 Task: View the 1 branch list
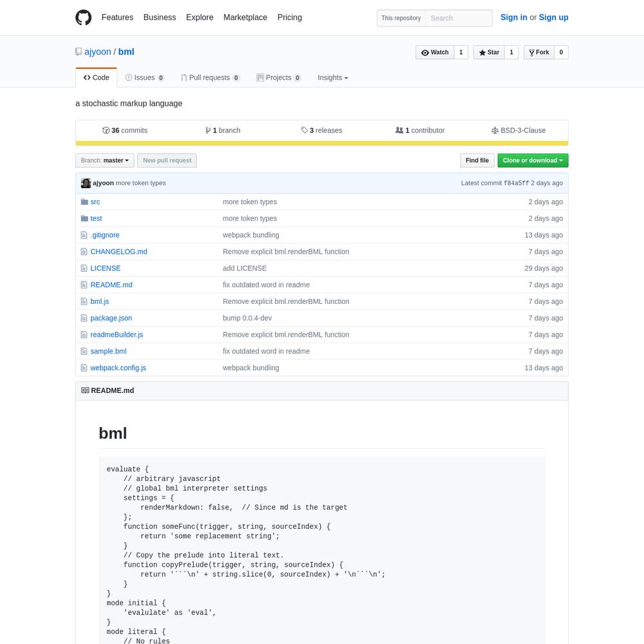[223, 130]
